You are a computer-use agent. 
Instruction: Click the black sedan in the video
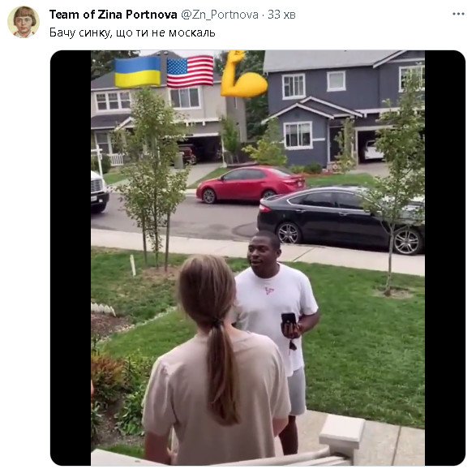tap(341, 220)
